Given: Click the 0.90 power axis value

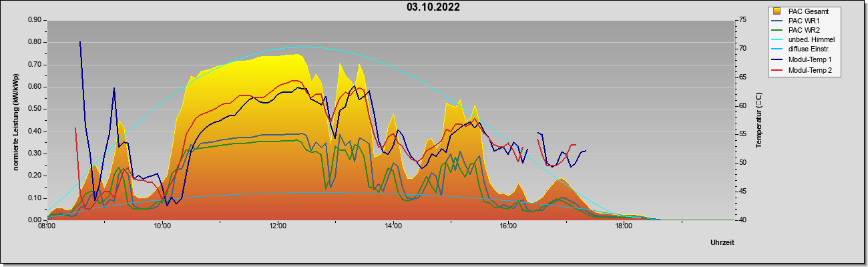Looking at the screenshot, I should point(35,20).
